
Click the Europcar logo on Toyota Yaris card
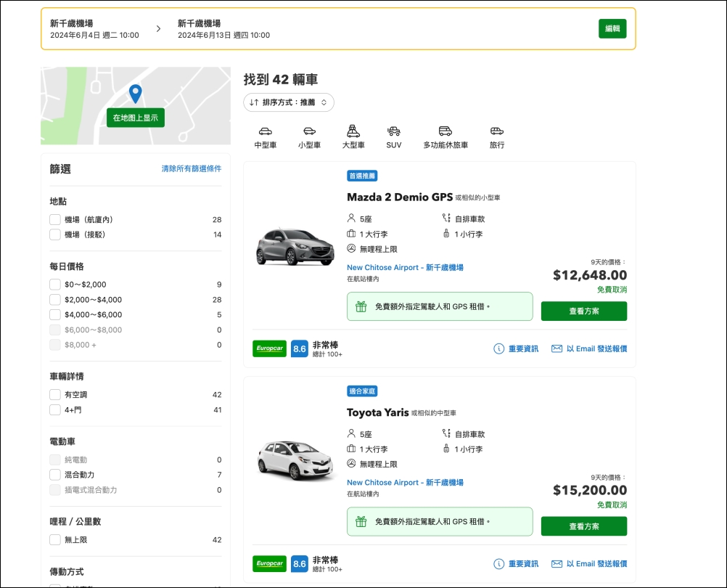pos(270,564)
